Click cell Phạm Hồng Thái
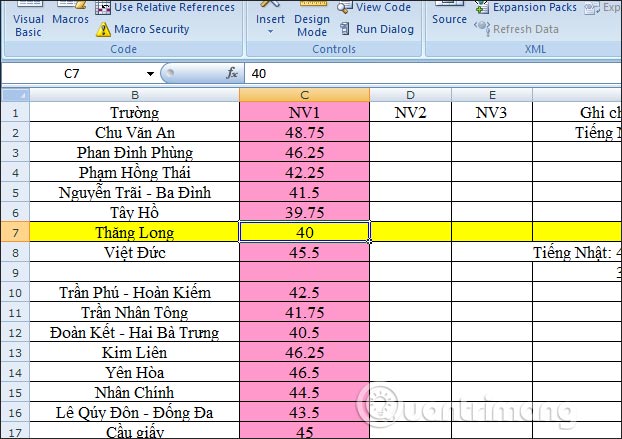Image resolution: width=622 pixels, height=439 pixels. [135, 172]
